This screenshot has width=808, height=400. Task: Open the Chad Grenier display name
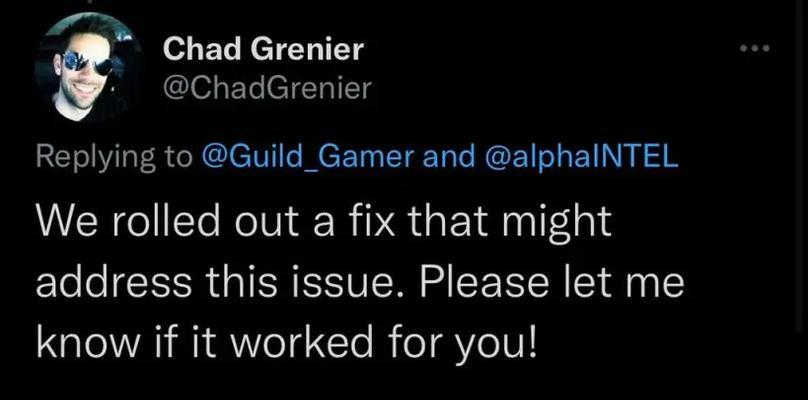coord(263,51)
